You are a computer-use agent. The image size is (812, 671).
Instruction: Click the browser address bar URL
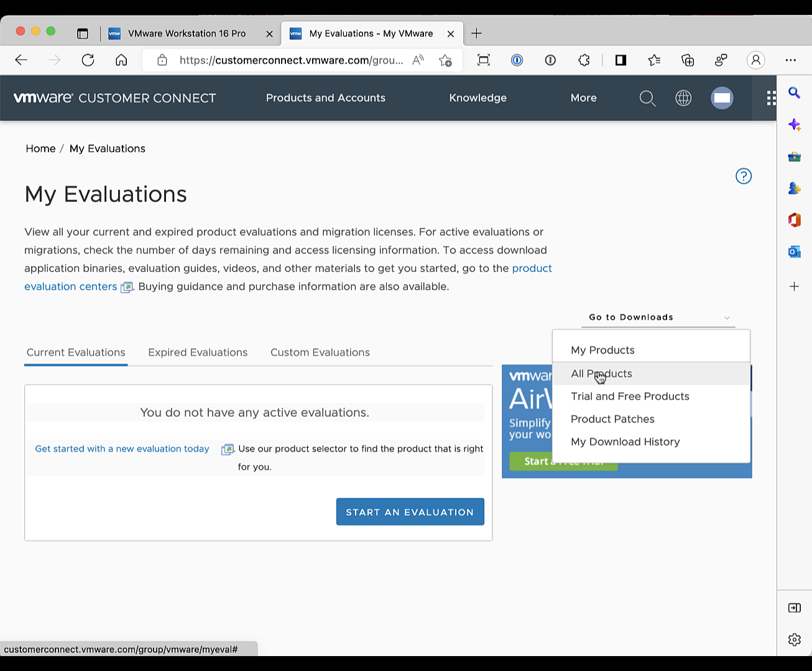[290, 60]
